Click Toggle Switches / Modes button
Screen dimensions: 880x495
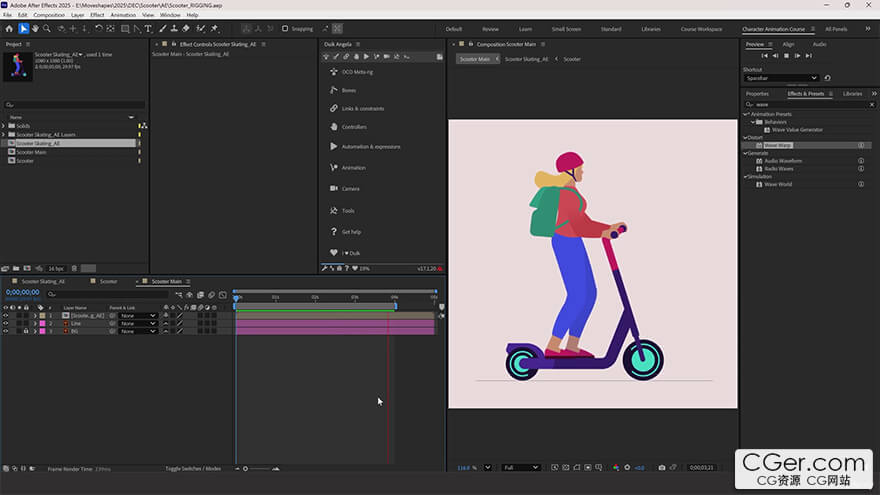[x=194, y=468]
